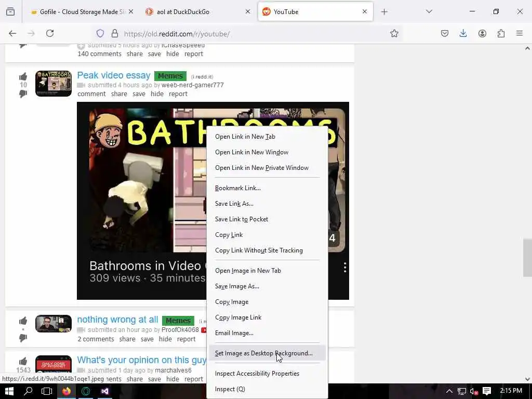Open ProofOk4068 user profile
The image size is (532, 399).
pyautogui.click(x=180, y=330)
